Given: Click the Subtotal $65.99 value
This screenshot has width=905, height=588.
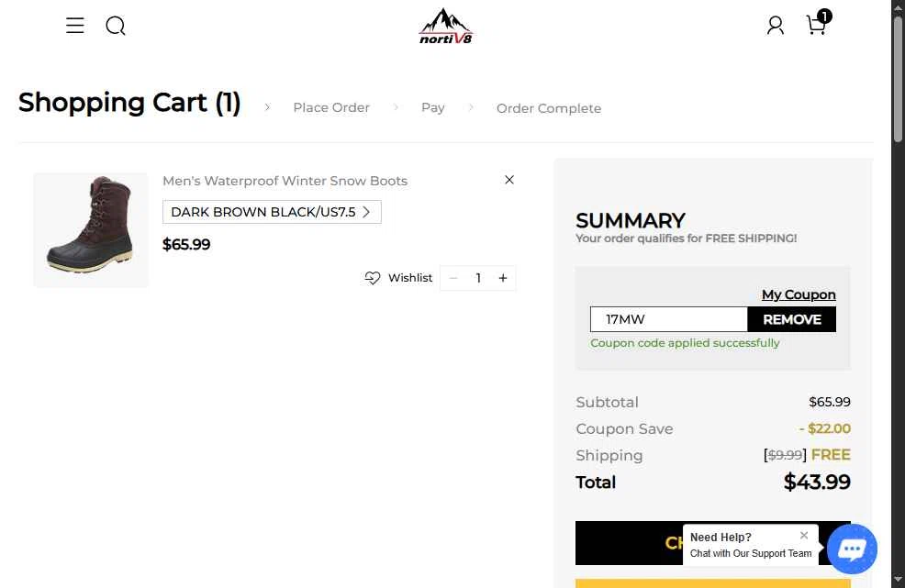Looking at the screenshot, I should pos(830,402).
